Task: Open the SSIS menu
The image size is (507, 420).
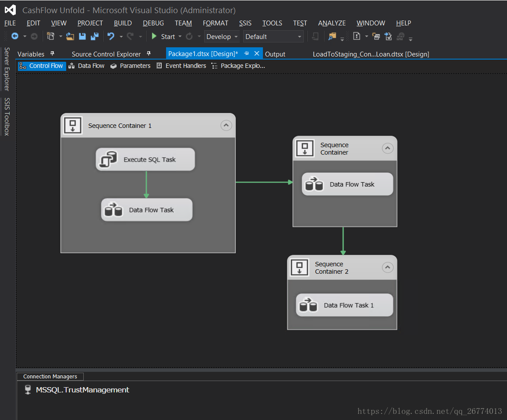Action: [245, 23]
